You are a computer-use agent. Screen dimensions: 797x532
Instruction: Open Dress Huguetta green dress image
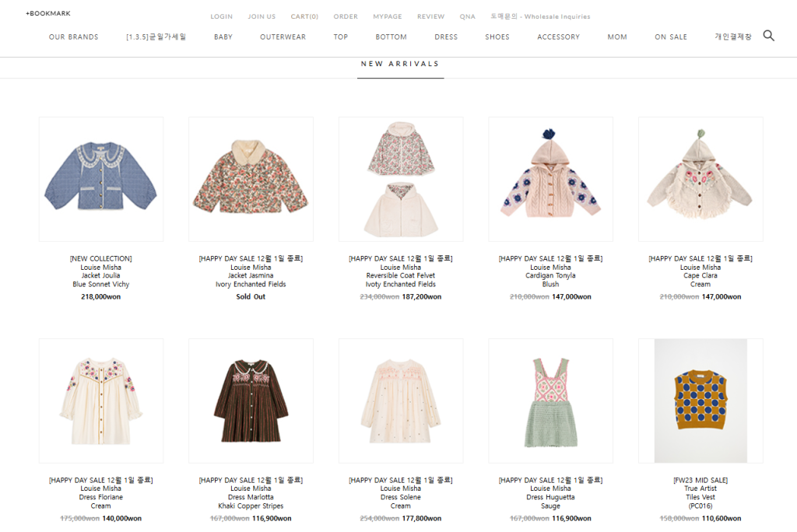(x=550, y=401)
